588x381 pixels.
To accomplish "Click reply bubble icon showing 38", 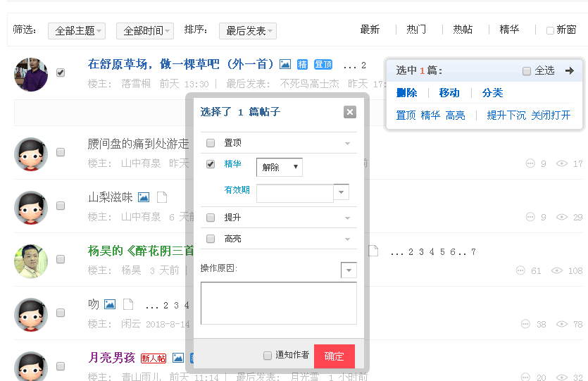I will (525, 324).
